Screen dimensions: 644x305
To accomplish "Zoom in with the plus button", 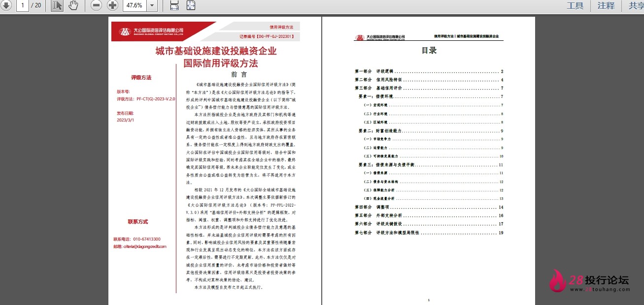I will click(x=112, y=6).
